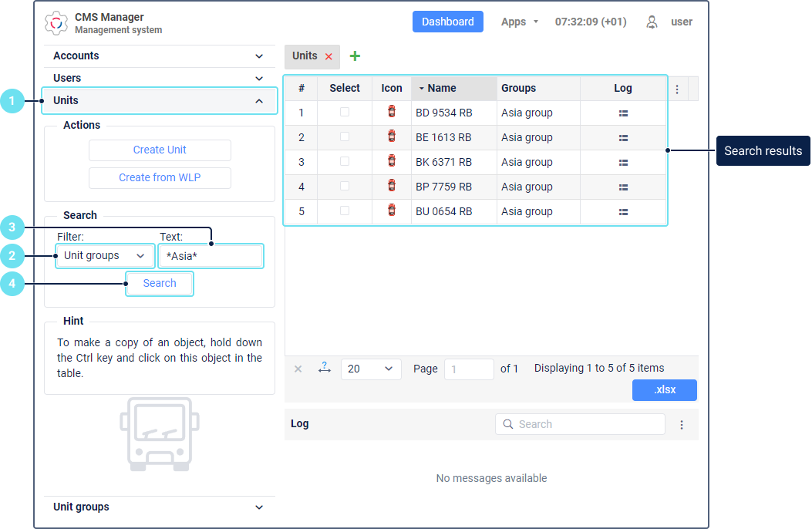Close the Units tab with red X

click(x=329, y=56)
